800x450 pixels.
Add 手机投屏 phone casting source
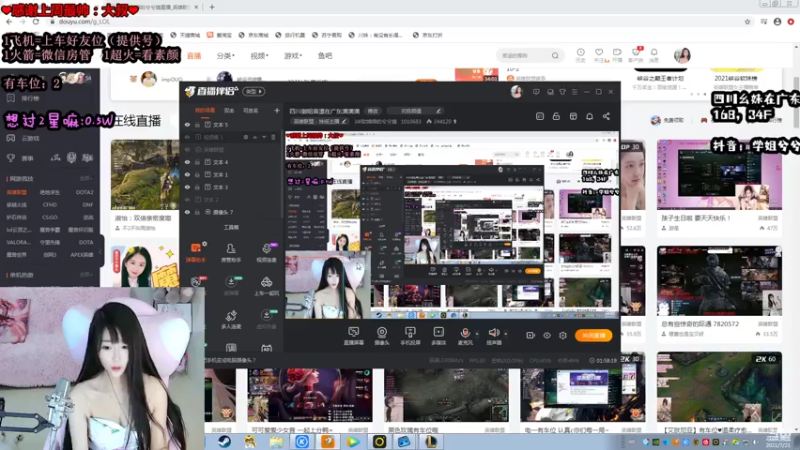[x=410, y=336]
